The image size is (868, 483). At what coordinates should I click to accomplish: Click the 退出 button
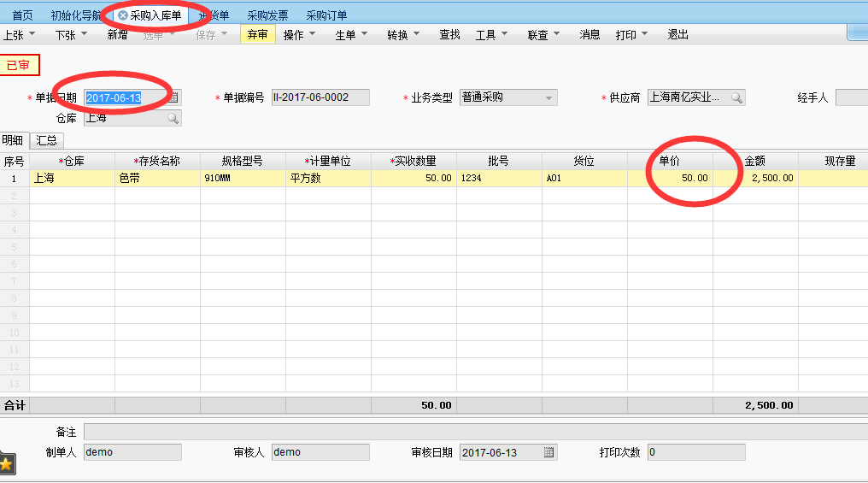(677, 35)
